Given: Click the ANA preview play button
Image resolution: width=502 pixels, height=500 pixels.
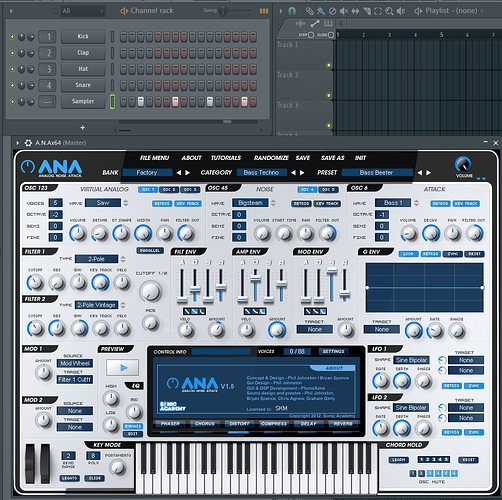Looking at the screenshot, I should [x=122, y=368].
